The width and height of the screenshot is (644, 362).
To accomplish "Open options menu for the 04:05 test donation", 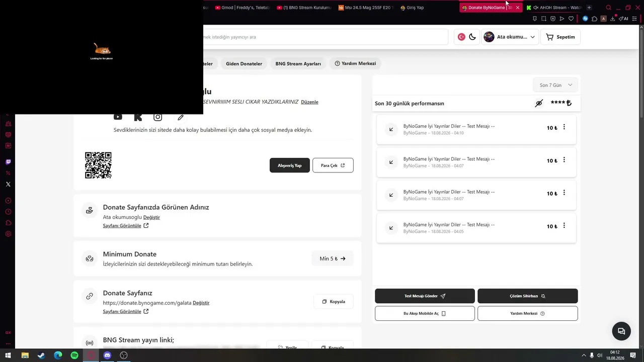I will tap(564, 225).
